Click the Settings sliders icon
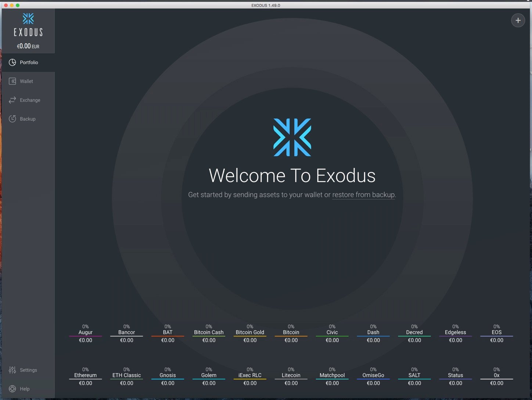532x400 pixels. point(12,370)
